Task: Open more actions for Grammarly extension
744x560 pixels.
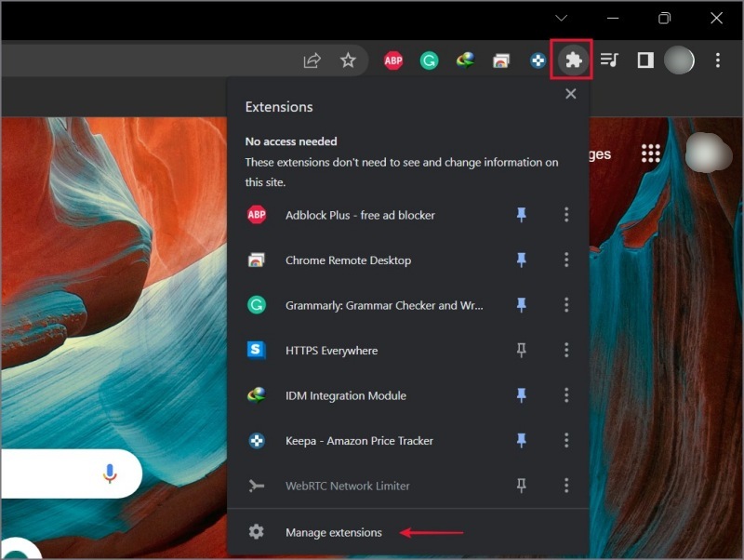Action: (x=566, y=305)
